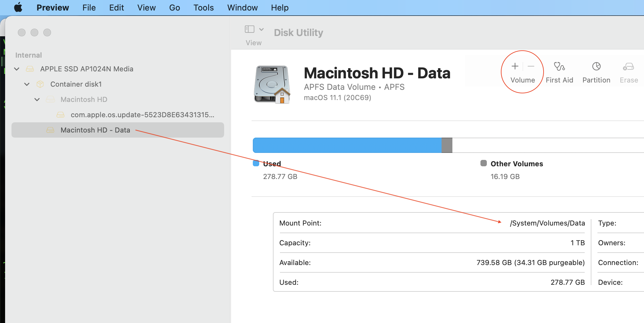Click the Owners label in info table
The image size is (644, 323).
611,243
